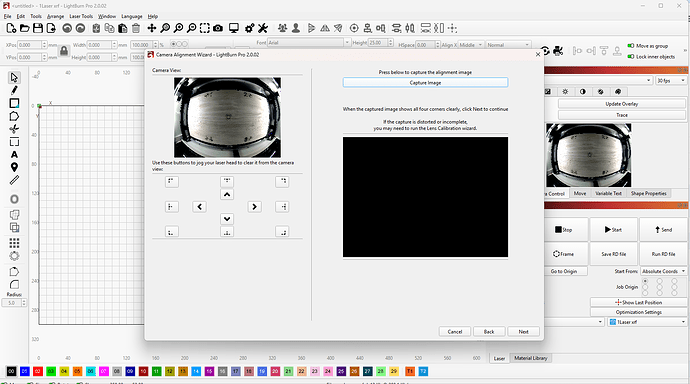Open settings with the gear icon
The image size is (690, 384).
[249, 28]
